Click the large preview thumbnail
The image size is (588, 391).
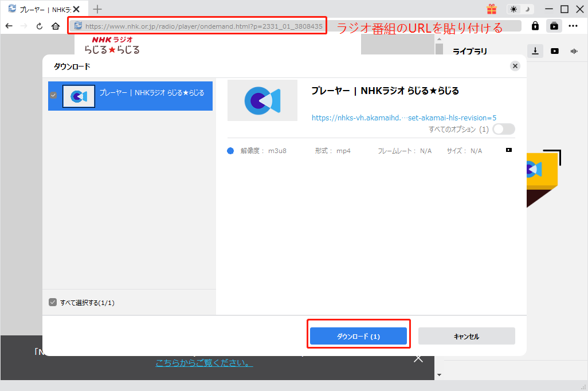(x=262, y=100)
